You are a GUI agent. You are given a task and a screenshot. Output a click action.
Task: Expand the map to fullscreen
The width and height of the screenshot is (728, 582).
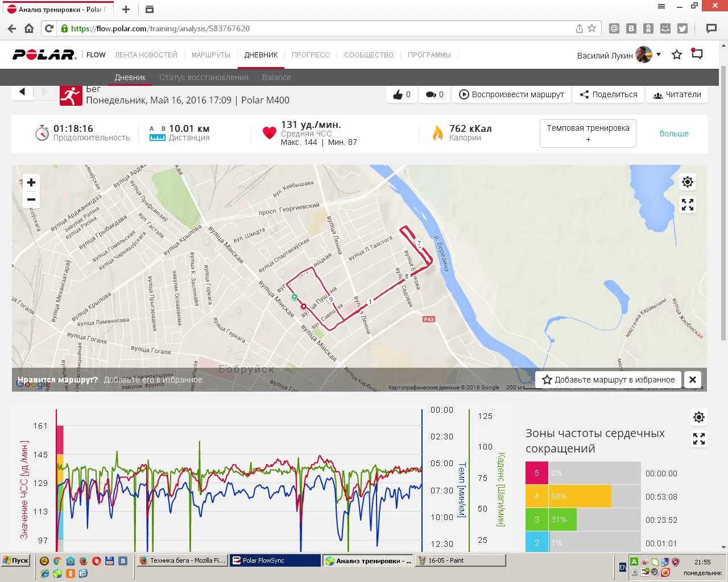688,205
